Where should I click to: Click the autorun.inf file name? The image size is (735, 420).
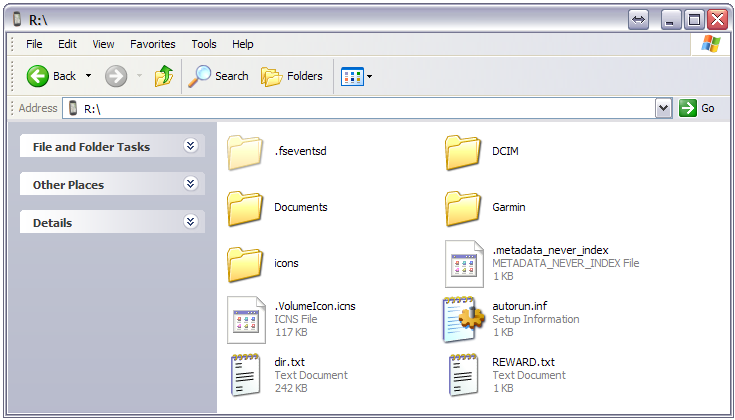(520, 306)
